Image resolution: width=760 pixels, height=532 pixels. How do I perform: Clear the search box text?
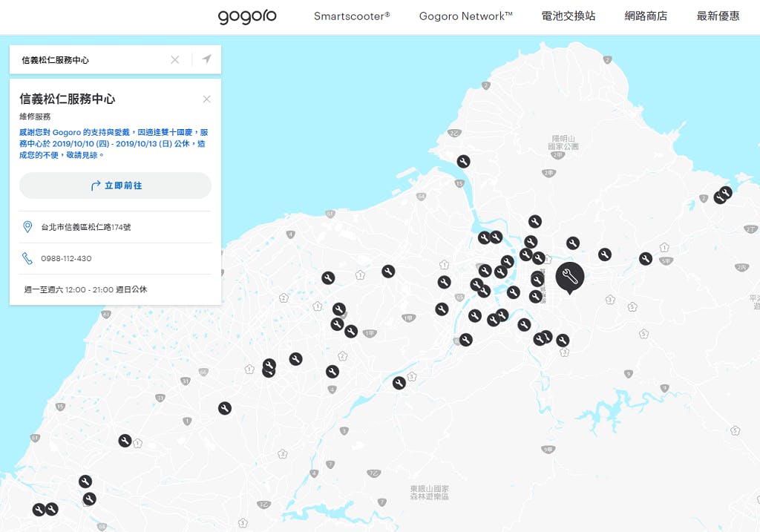click(175, 59)
